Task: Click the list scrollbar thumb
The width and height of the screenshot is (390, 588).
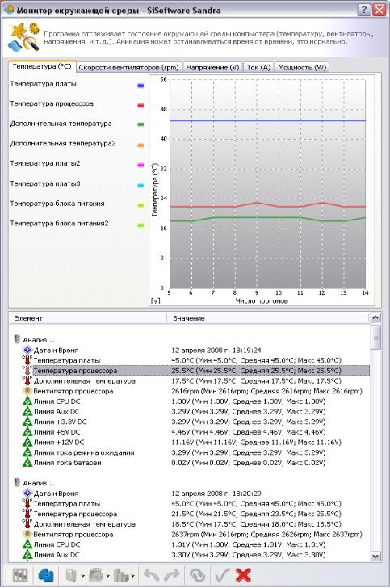Action: [x=375, y=338]
